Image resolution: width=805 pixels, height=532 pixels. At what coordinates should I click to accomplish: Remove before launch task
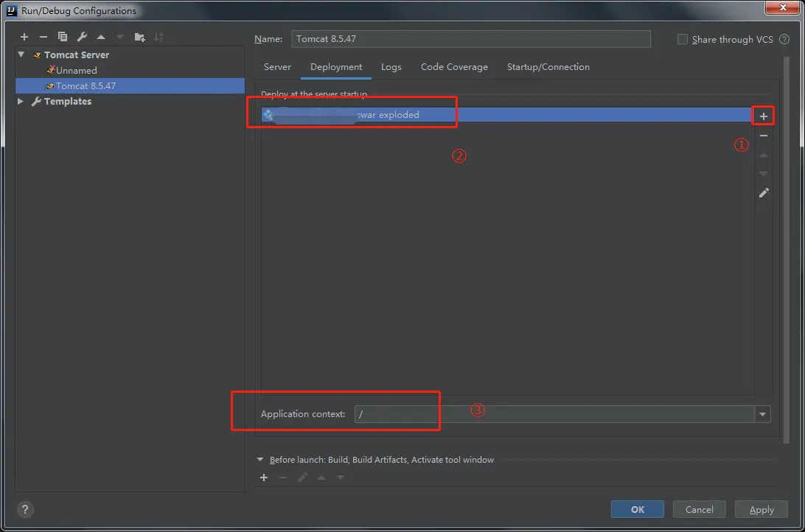(283, 477)
